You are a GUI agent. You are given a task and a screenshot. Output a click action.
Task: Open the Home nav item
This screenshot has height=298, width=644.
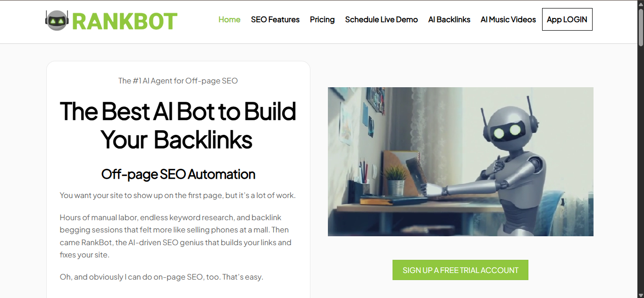[229, 19]
